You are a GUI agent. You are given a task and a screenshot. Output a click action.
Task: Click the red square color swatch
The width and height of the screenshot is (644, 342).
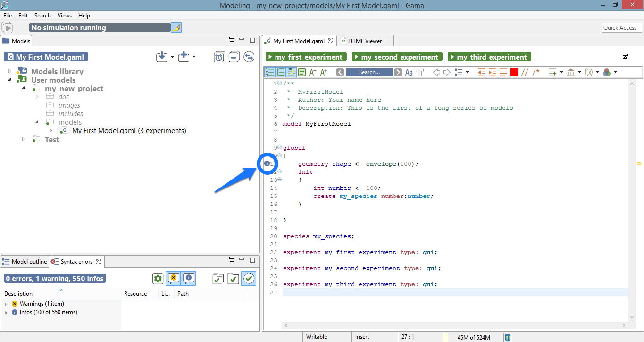[514, 72]
